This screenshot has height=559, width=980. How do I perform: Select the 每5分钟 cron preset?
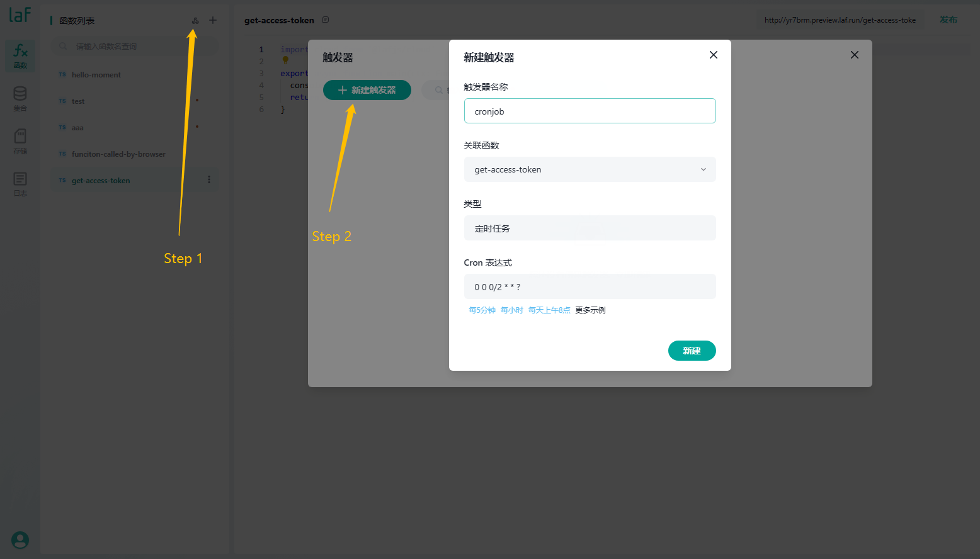[x=482, y=310]
